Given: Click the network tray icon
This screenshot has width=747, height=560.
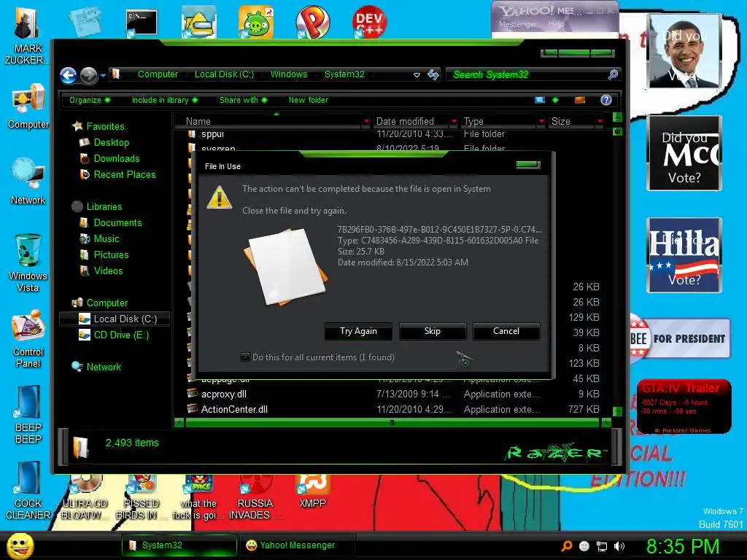Looking at the screenshot, I should point(602,546).
